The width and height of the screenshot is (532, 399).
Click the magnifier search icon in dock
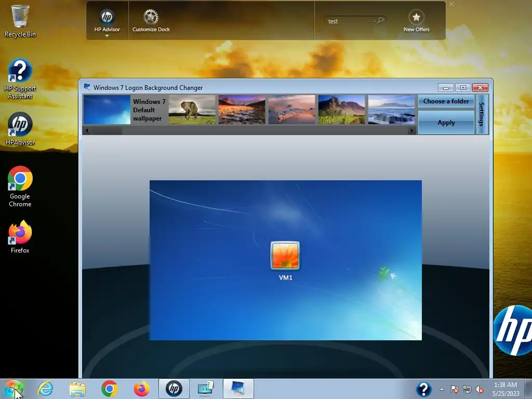[x=381, y=21]
